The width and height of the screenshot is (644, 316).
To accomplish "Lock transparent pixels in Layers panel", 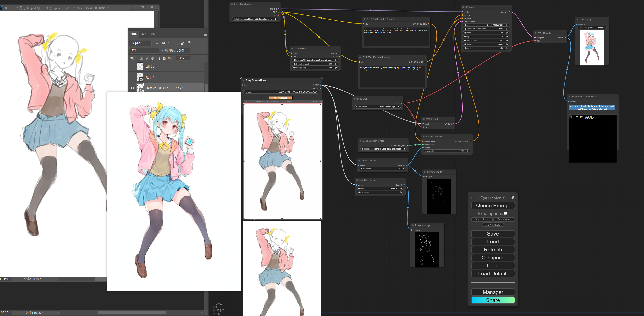I will pos(141,58).
